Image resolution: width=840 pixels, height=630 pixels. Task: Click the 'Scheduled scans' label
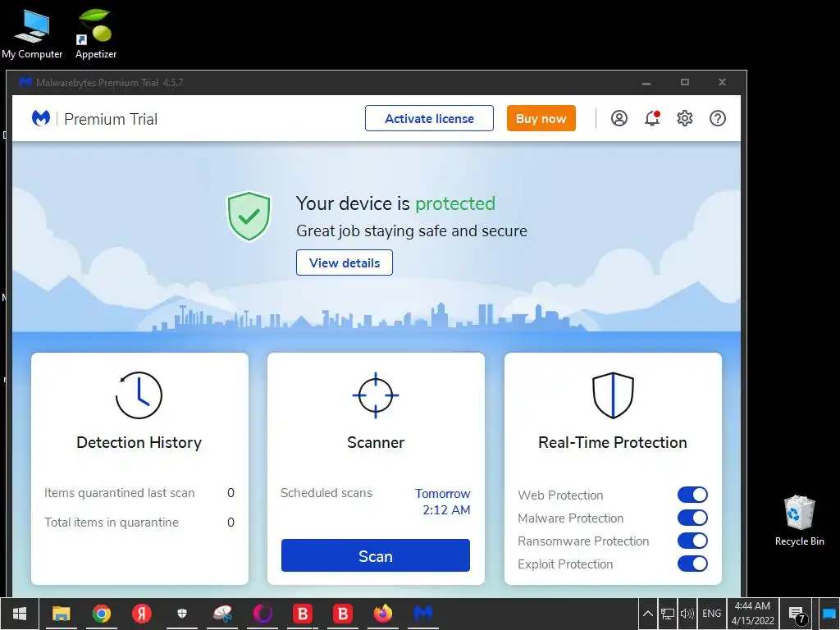(326, 493)
